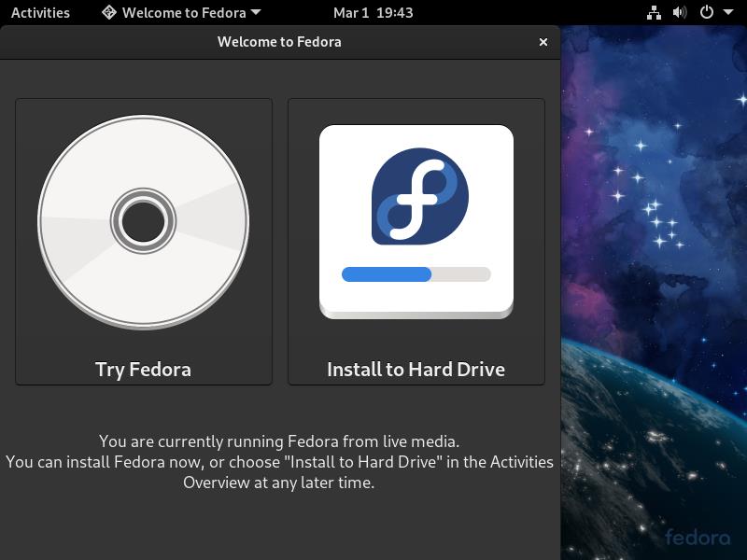Click the app icon beside Welcome to Fedora

pos(109,12)
